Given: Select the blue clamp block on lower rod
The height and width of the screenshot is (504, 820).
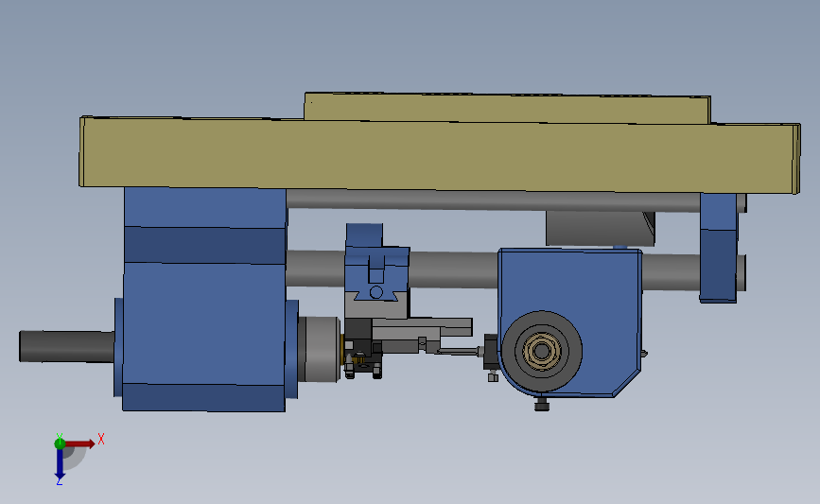Looking at the screenshot, I should [376, 263].
